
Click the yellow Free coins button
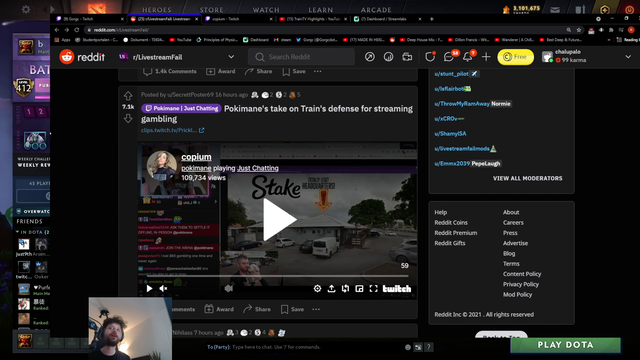[x=515, y=57]
